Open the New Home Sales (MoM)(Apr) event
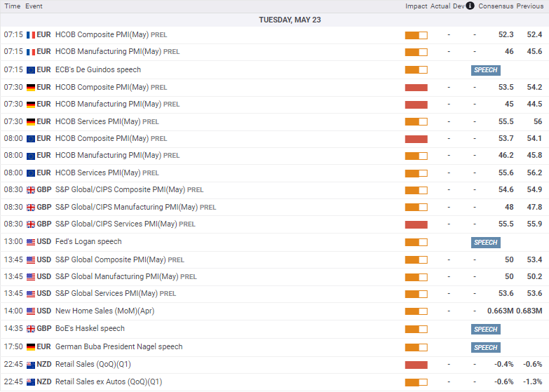Image resolution: width=549 pixels, height=392 pixels. tap(104, 311)
